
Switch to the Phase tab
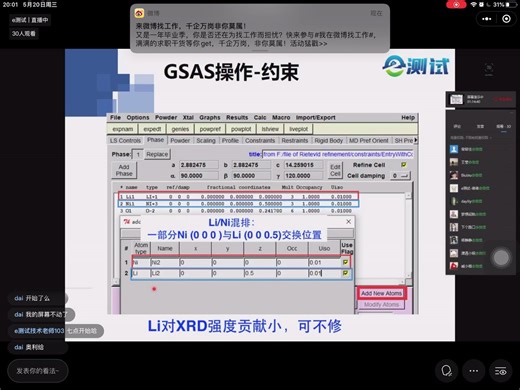[x=156, y=140]
